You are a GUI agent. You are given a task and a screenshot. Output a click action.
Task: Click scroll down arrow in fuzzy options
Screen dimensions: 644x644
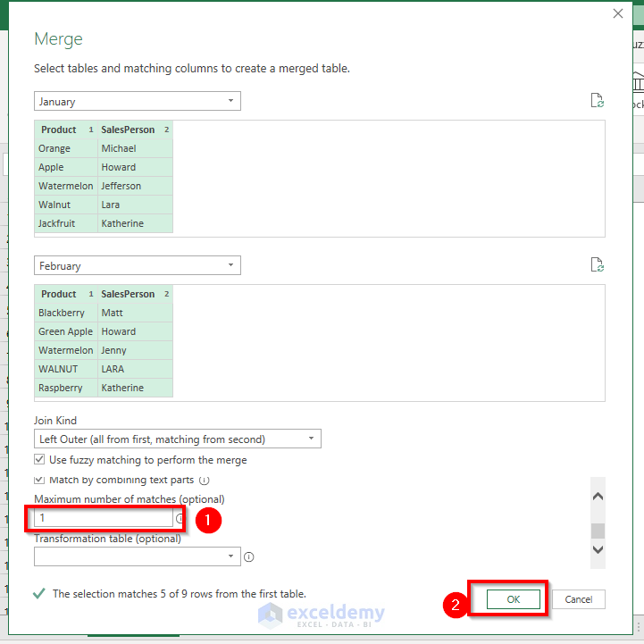coord(598,549)
